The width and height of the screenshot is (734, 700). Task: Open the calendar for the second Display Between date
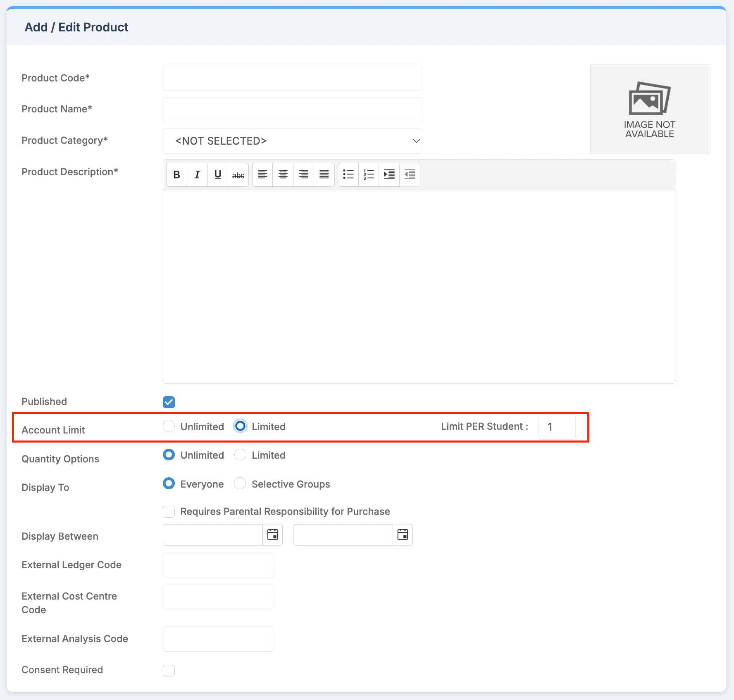click(402, 534)
